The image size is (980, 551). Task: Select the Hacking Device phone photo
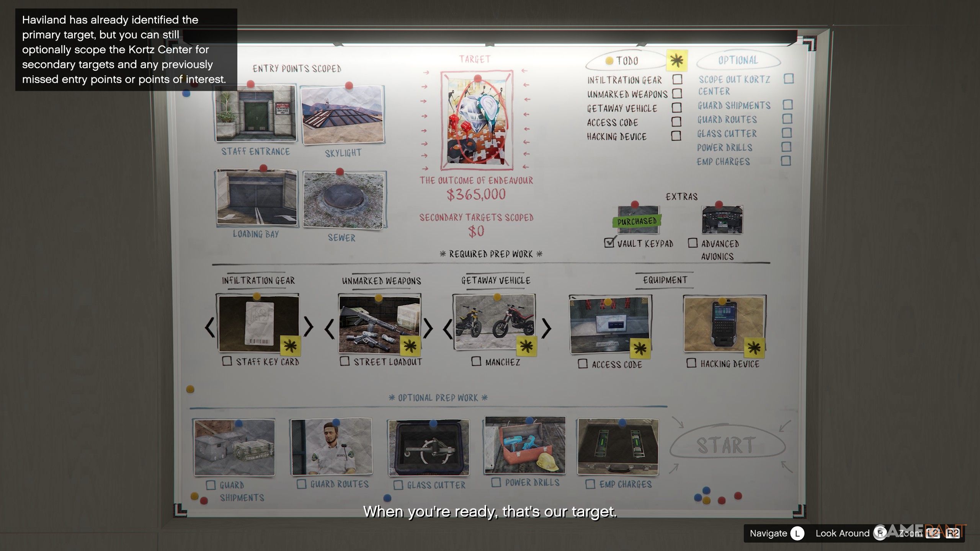725,324
